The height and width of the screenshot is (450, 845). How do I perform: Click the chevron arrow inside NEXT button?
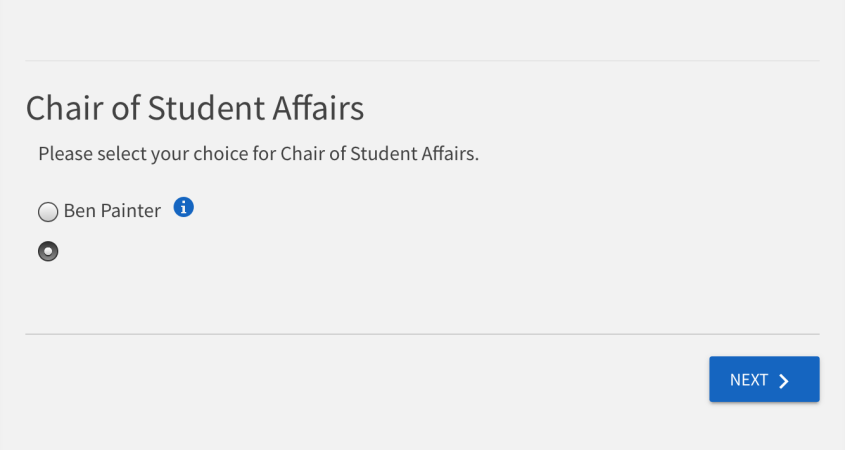(x=784, y=380)
